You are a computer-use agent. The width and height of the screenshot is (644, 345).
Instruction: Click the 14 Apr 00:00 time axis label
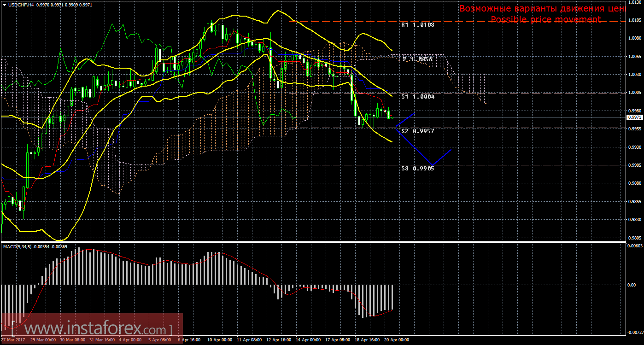coord(307,340)
